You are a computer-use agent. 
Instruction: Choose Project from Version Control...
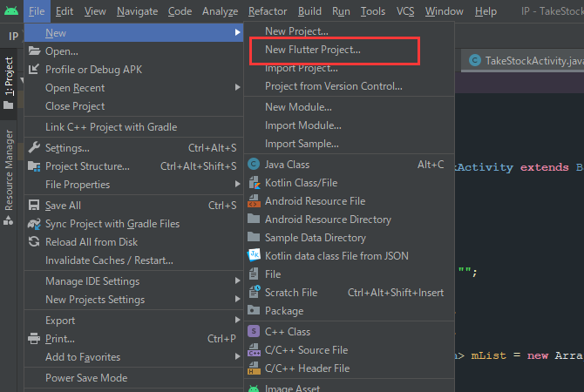350,86
